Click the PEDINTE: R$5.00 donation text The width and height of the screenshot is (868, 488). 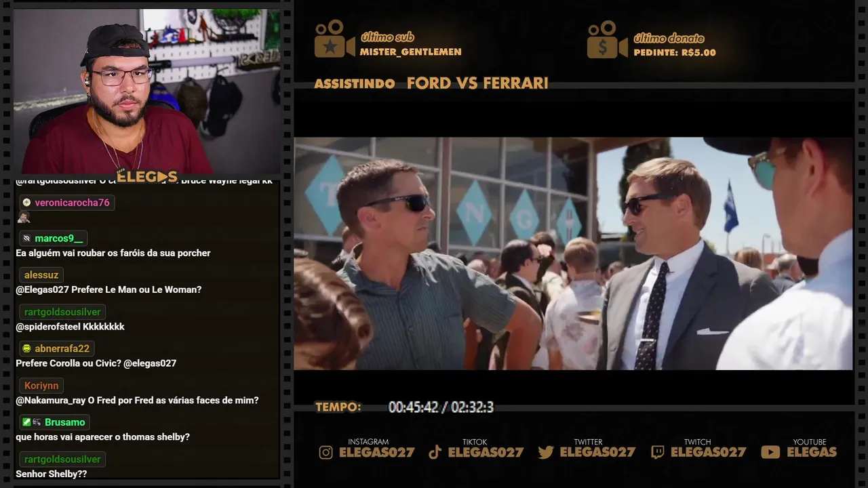[x=675, y=52]
